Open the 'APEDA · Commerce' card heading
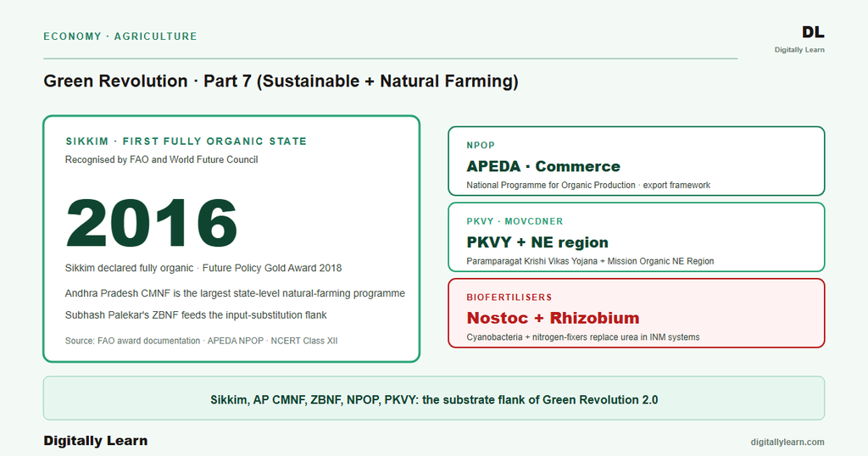Image resolution: width=868 pixels, height=456 pixels. coord(543,166)
